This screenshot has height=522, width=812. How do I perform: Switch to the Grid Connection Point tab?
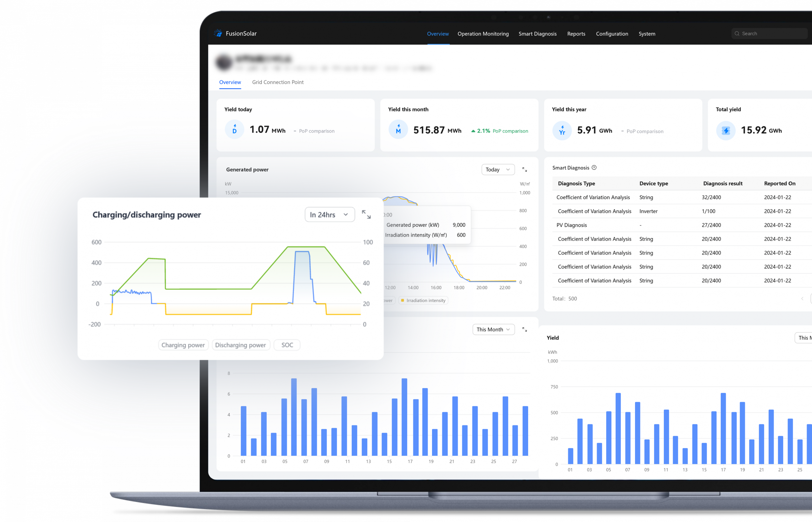[x=278, y=82]
